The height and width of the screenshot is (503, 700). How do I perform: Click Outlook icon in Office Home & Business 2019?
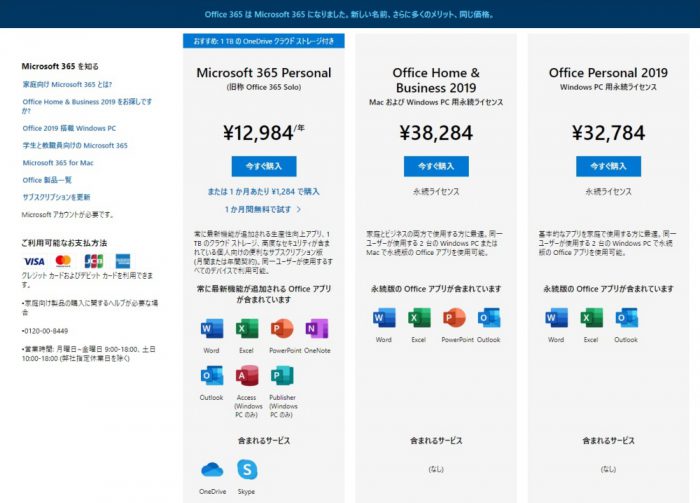coord(489,318)
